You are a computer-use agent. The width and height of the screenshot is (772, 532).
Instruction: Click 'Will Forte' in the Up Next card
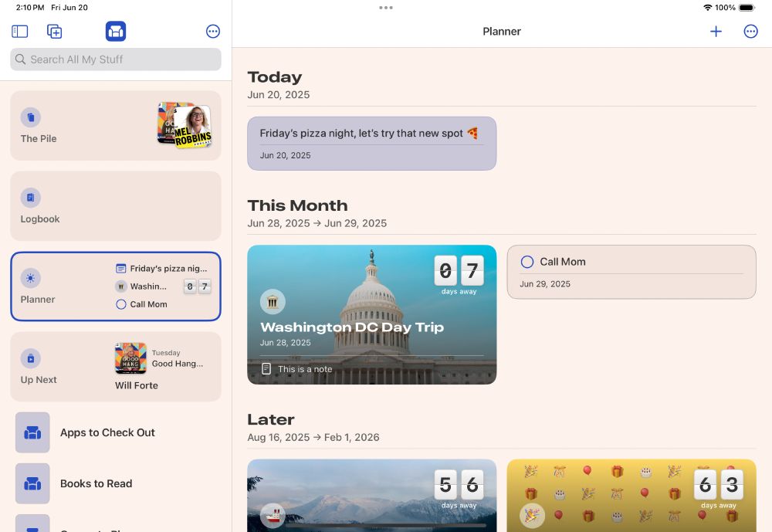(x=137, y=385)
